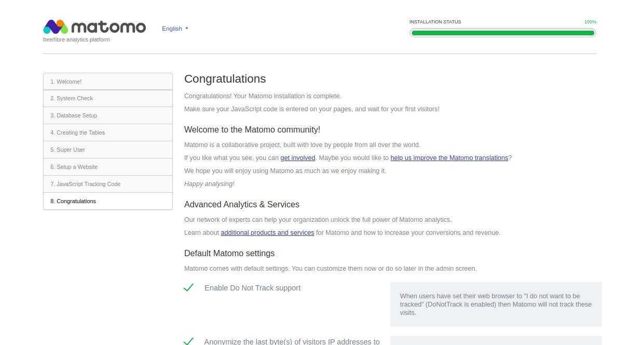This screenshot has width=644, height=345.
Task: Open help us improve the Matomo translations link
Action: [x=449, y=158]
